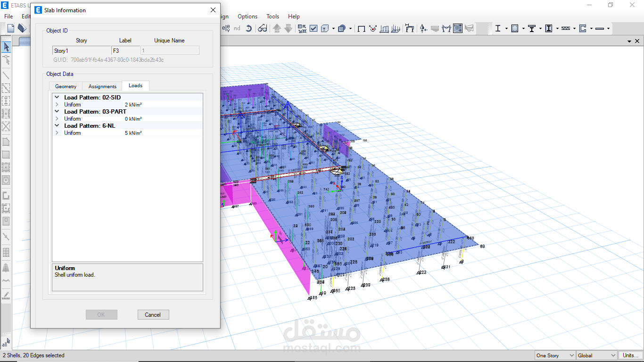The image size is (644, 362).
Task: Click the Story1 field
Action: (82, 50)
